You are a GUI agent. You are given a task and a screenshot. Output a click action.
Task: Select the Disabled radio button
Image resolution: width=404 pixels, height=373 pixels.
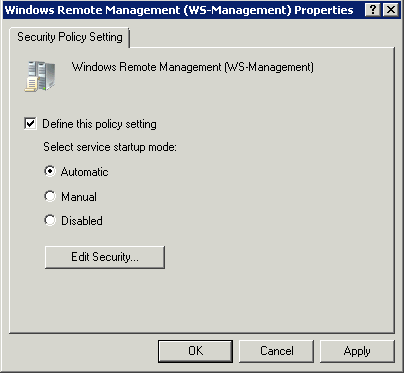pos(50,220)
